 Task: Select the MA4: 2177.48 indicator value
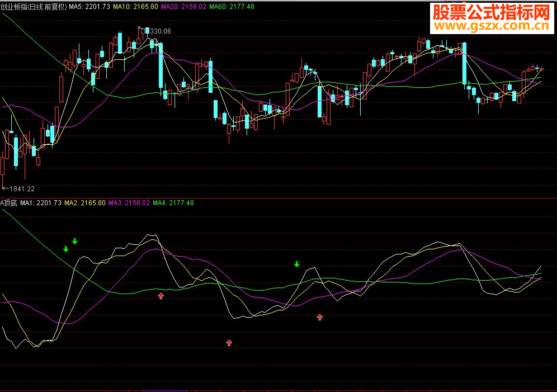pyautogui.click(x=173, y=203)
